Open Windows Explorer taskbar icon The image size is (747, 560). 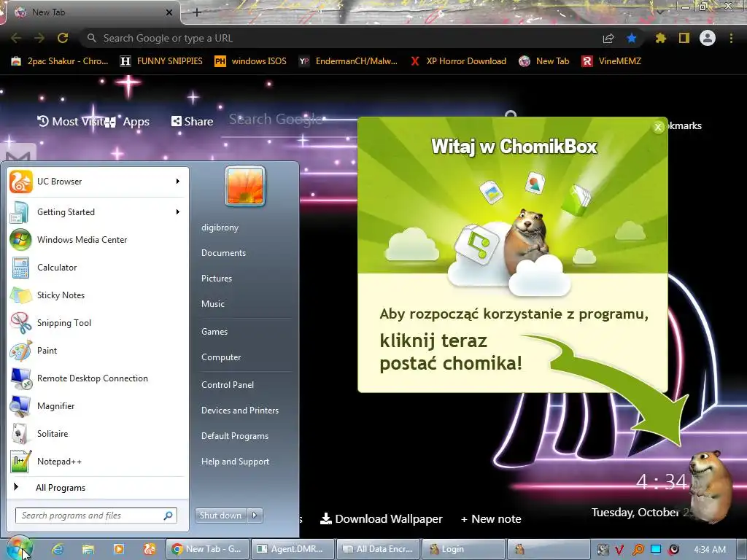click(x=88, y=549)
